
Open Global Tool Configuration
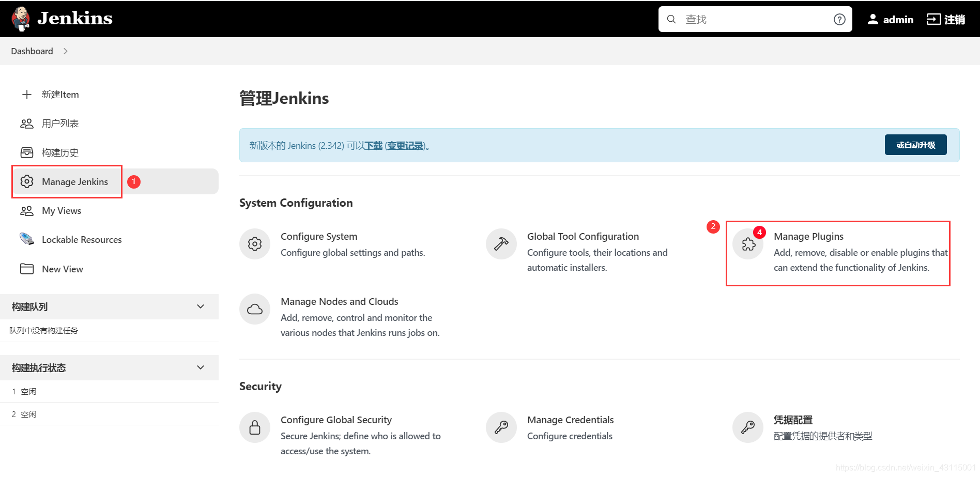click(583, 236)
